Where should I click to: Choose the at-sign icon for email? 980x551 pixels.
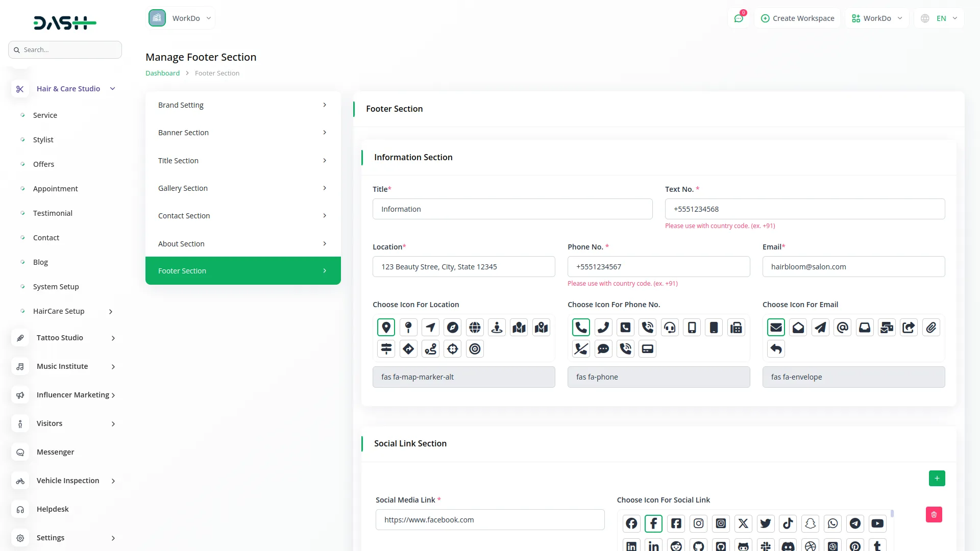843,328
